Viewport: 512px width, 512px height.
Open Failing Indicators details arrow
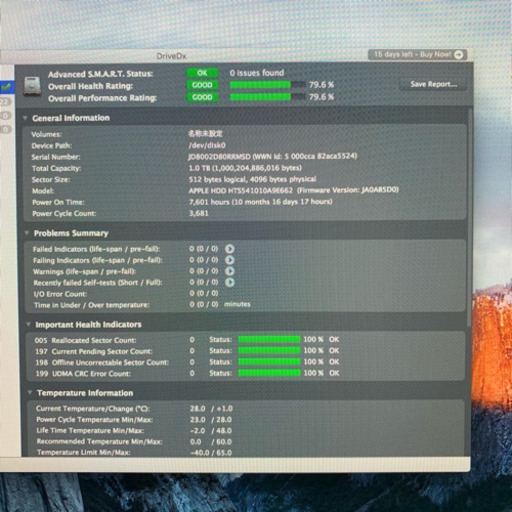pyautogui.click(x=230, y=260)
